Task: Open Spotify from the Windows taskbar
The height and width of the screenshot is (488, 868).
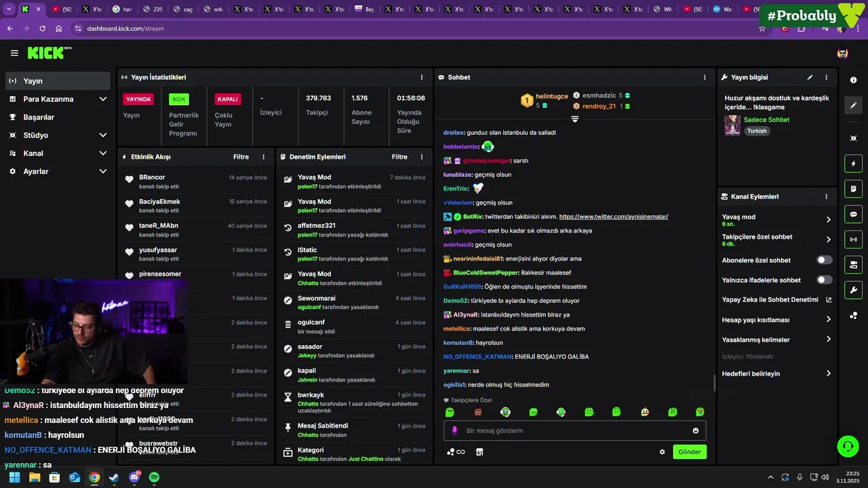Action: coord(154,477)
